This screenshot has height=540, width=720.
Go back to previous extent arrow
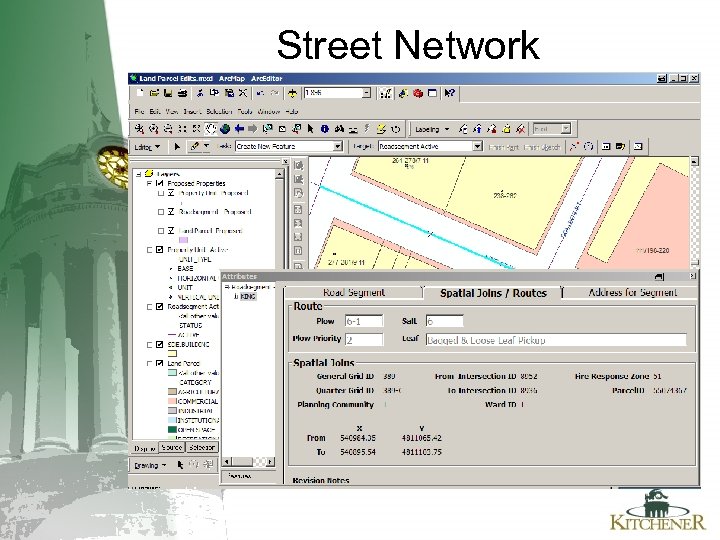coord(239,129)
